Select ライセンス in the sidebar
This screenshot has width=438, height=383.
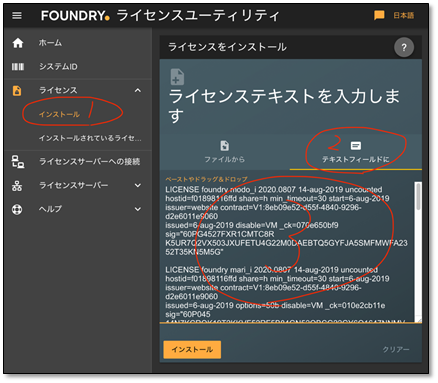pos(58,90)
